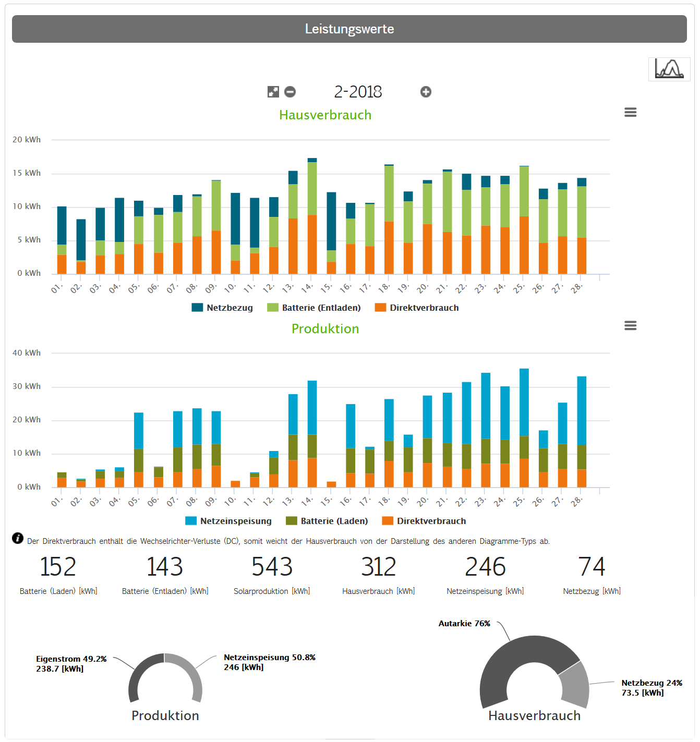Toggle Direktverbrauch in Hausverbrauch legend
The image size is (700, 742).
coord(417,308)
